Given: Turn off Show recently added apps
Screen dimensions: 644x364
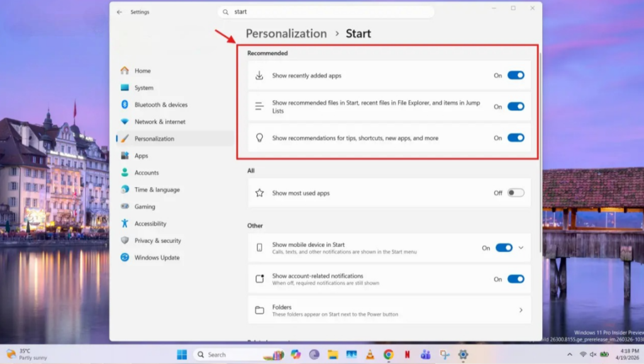Looking at the screenshot, I should (516, 76).
